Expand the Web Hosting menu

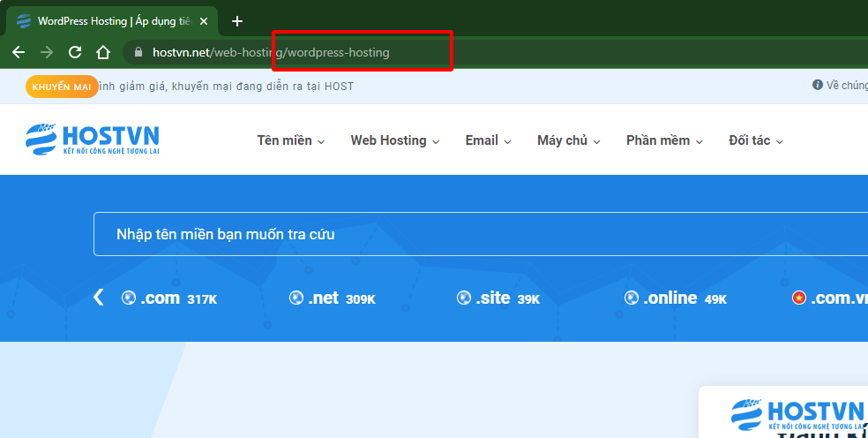point(394,140)
